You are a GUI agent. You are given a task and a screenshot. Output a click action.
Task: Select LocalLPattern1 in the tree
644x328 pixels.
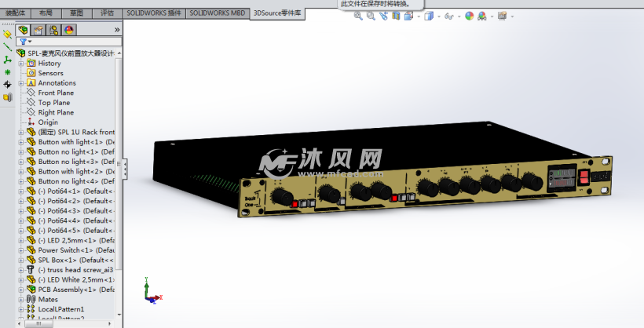(56, 309)
